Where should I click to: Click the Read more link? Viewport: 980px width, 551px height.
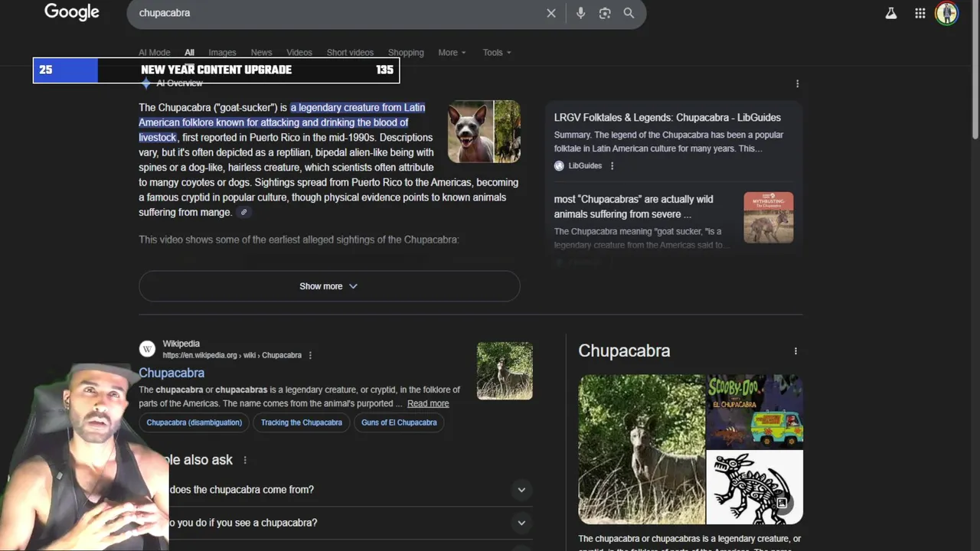pyautogui.click(x=428, y=403)
